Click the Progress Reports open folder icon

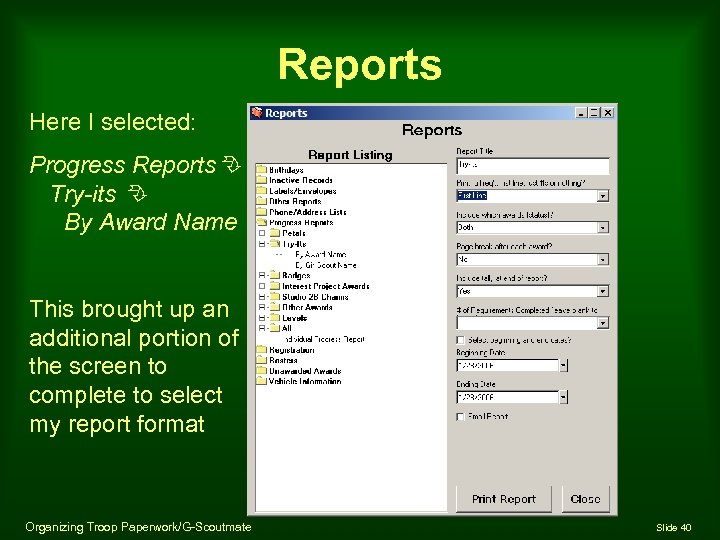[261, 222]
